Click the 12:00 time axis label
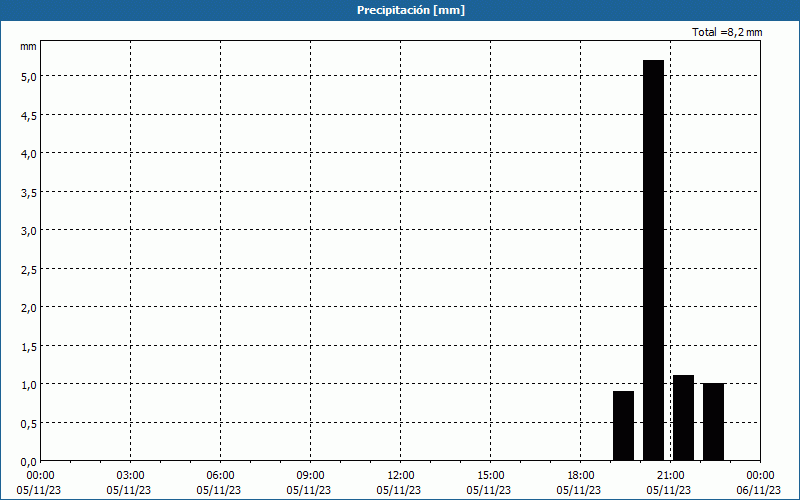 401,476
